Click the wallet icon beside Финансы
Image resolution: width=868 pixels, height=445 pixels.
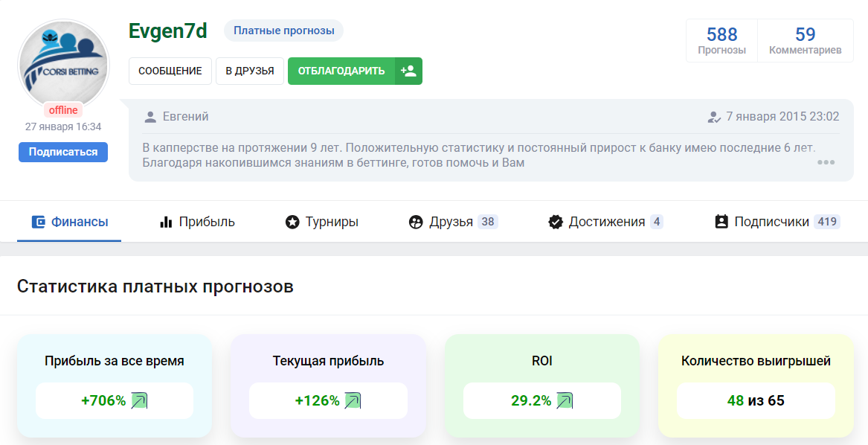pyautogui.click(x=39, y=222)
